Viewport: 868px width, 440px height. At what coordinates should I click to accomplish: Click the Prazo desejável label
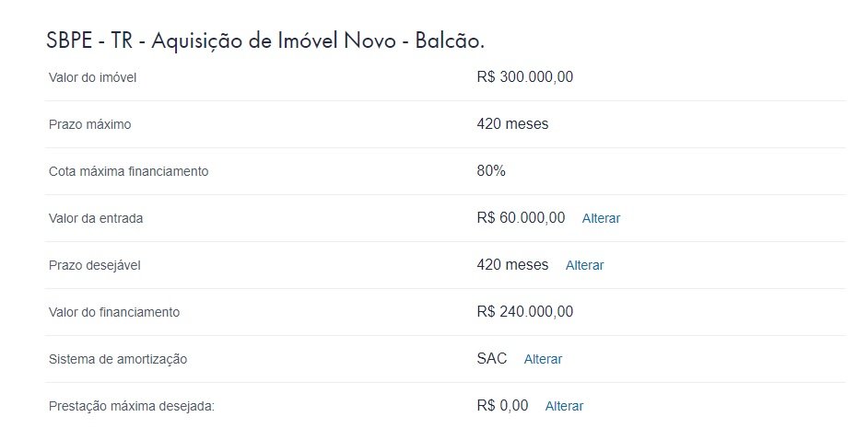point(95,265)
